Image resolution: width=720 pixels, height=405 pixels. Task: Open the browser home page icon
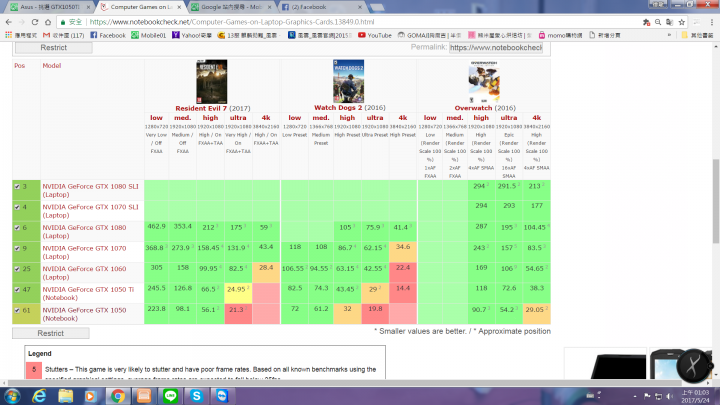pyautogui.click(x=48, y=22)
